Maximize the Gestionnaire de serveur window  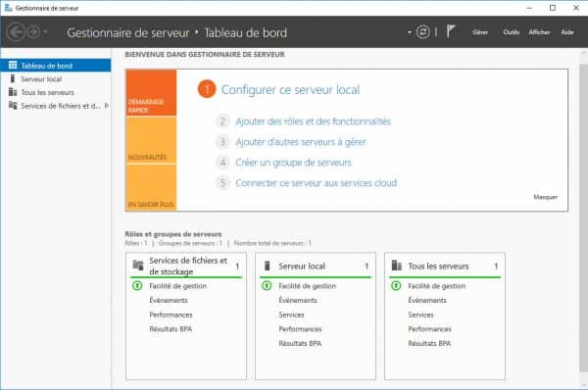point(553,8)
